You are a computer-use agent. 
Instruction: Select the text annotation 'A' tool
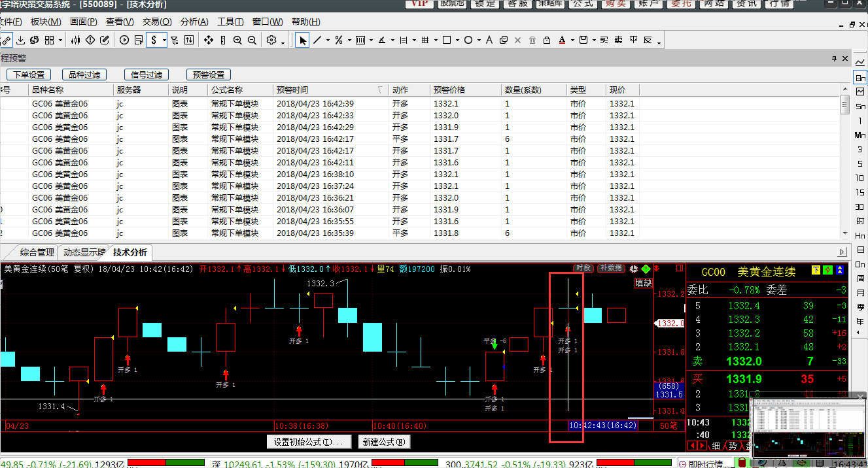[x=489, y=41]
